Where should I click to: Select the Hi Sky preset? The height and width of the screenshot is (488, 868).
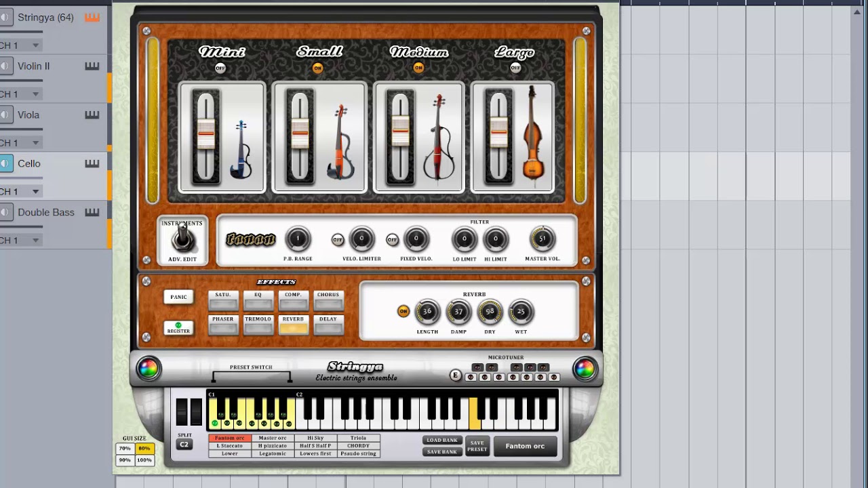tap(315, 439)
